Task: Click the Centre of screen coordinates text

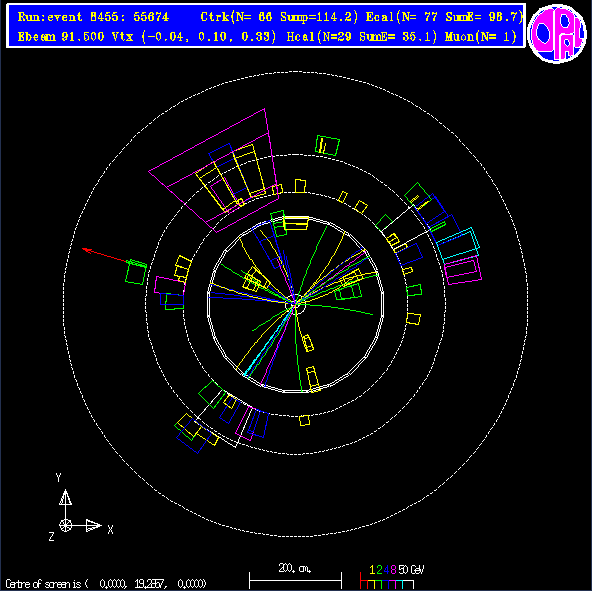Action: [x=106, y=584]
